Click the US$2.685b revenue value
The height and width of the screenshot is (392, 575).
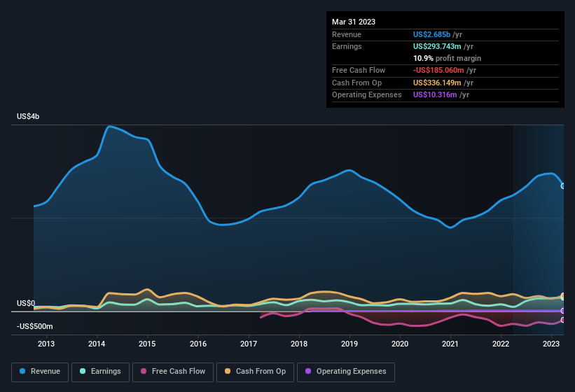coord(431,34)
